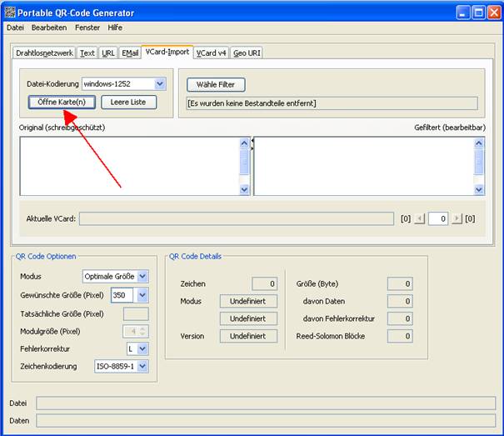Expand the Zeichenkodierung dropdown
The image size is (504, 436).
tap(142, 366)
